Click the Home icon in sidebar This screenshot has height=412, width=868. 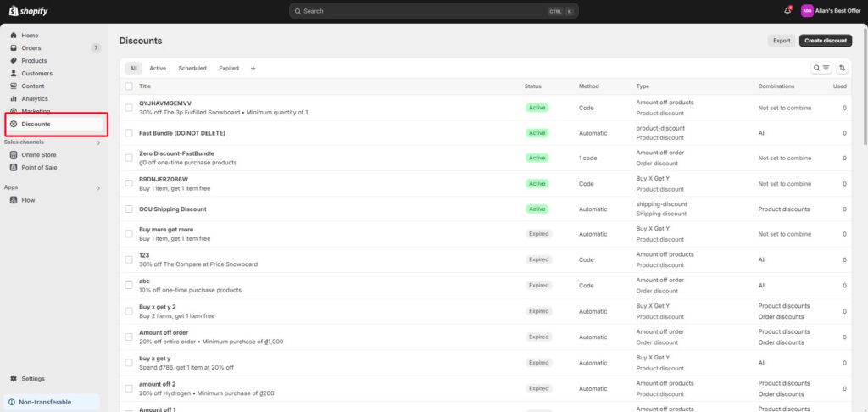[14, 36]
